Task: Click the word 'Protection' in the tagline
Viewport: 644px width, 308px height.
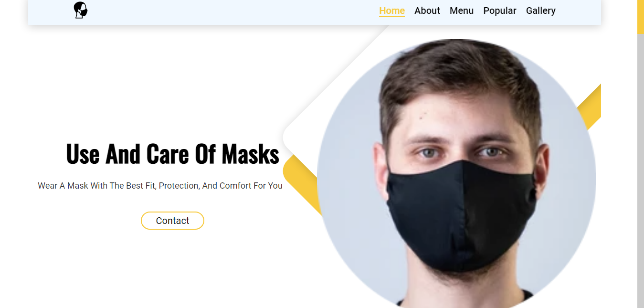Action: [179, 186]
